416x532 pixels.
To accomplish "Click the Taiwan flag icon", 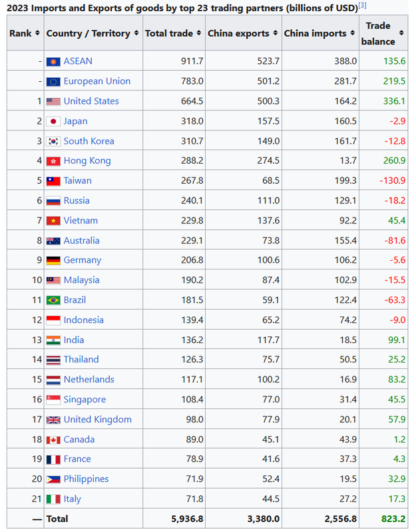I will tap(53, 181).
